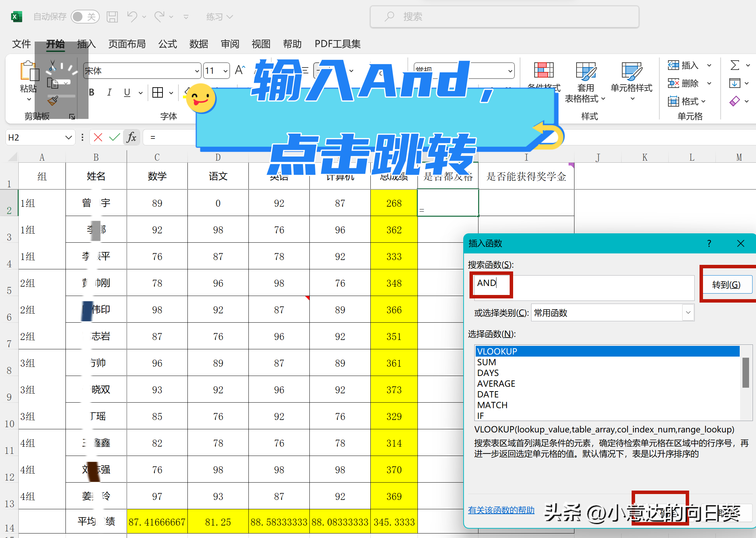Toggle Underline formatting
The width and height of the screenshot is (756, 538).
tap(127, 92)
